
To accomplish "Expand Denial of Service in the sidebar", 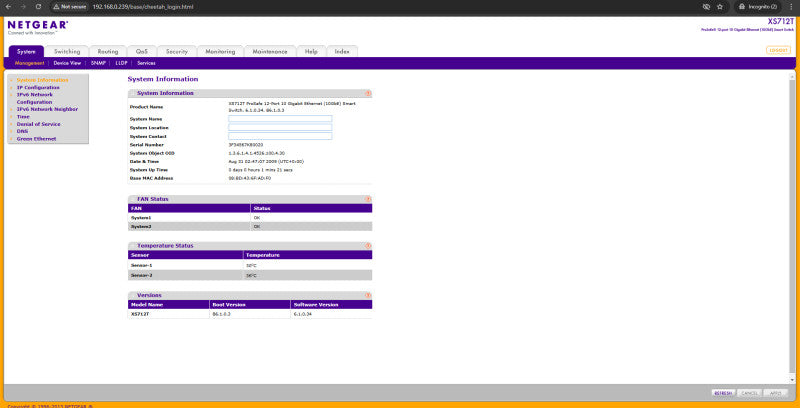I will tap(38, 124).
